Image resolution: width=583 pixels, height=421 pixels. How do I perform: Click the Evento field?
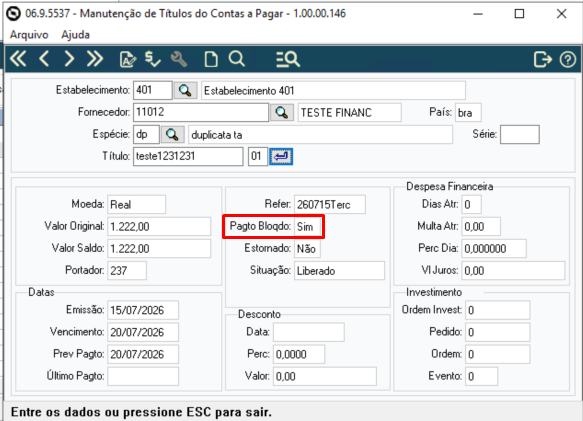pos(481,376)
